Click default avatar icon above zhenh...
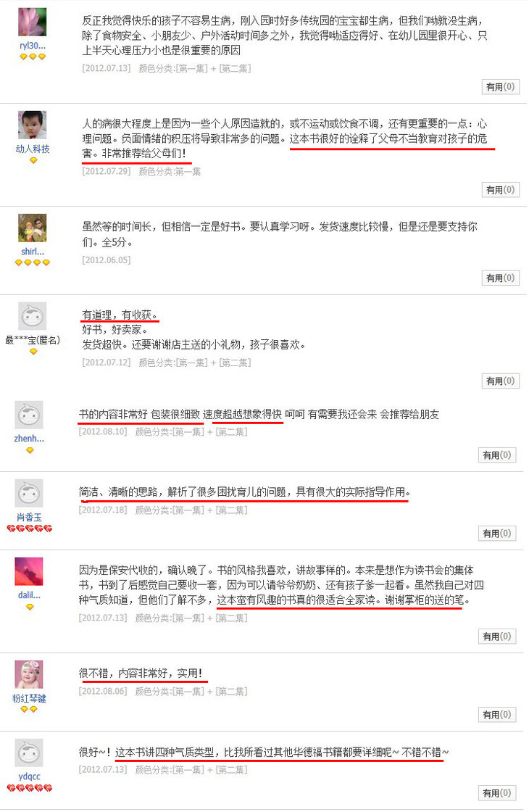Image resolution: width=529 pixels, height=812 pixels. pyautogui.click(x=29, y=415)
